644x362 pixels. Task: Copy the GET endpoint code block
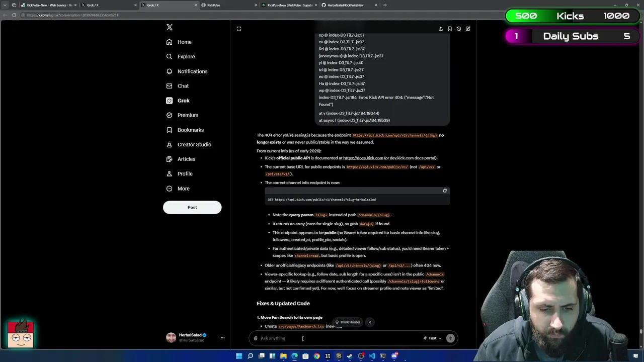[445, 191]
